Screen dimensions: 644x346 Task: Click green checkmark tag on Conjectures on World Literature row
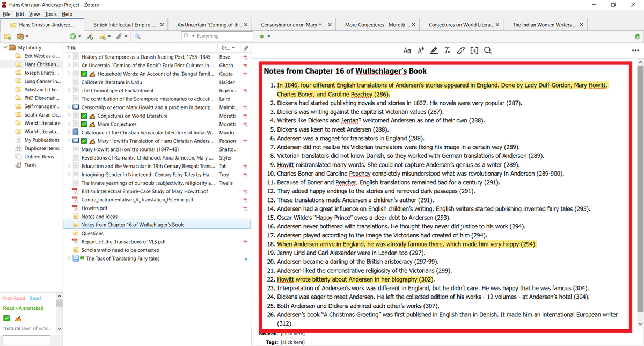84,116
